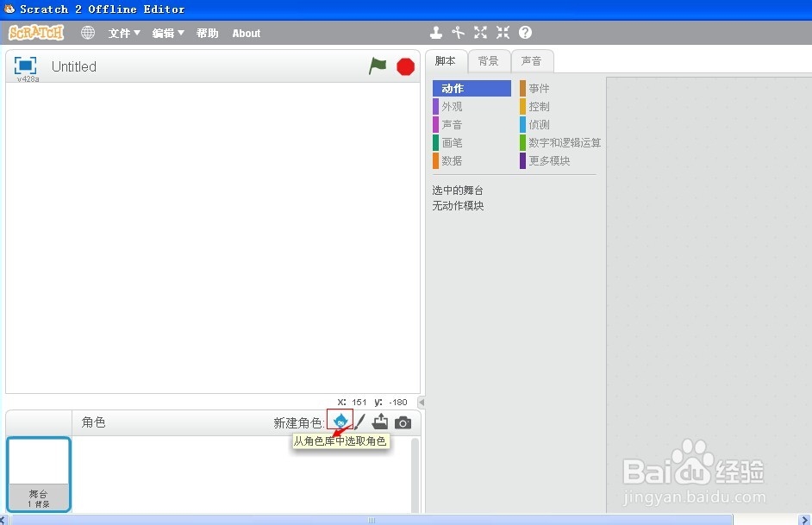Open the 帮助 menu item
This screenshot has width=812, height=525.
(x=207, y=33)
